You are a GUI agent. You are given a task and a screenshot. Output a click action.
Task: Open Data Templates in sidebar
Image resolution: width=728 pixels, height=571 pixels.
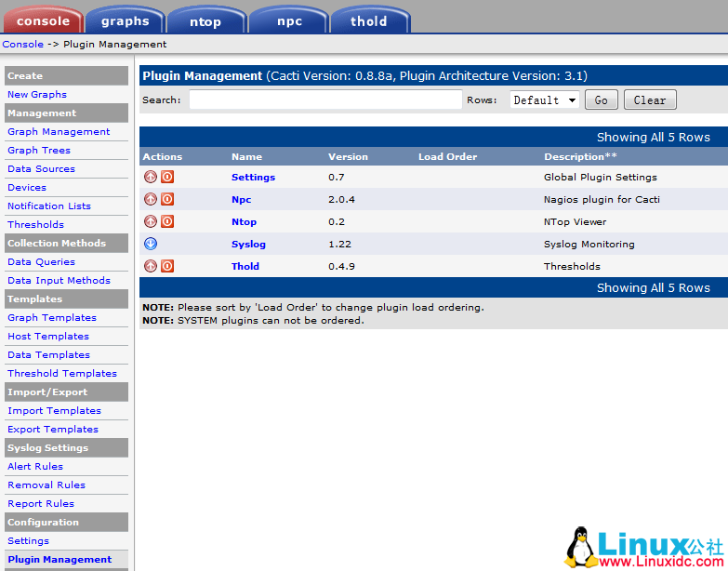coord(48,354)
